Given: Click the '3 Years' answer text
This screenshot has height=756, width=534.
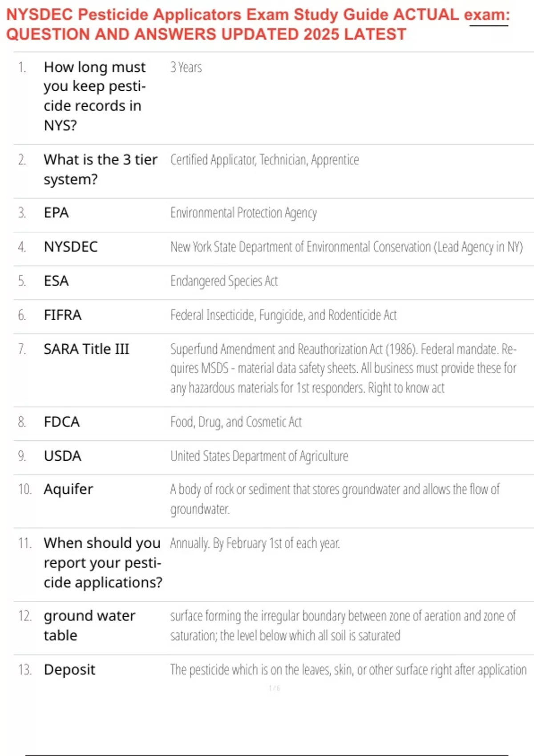Looking at the screenshot, I should (x=186, y=67).
